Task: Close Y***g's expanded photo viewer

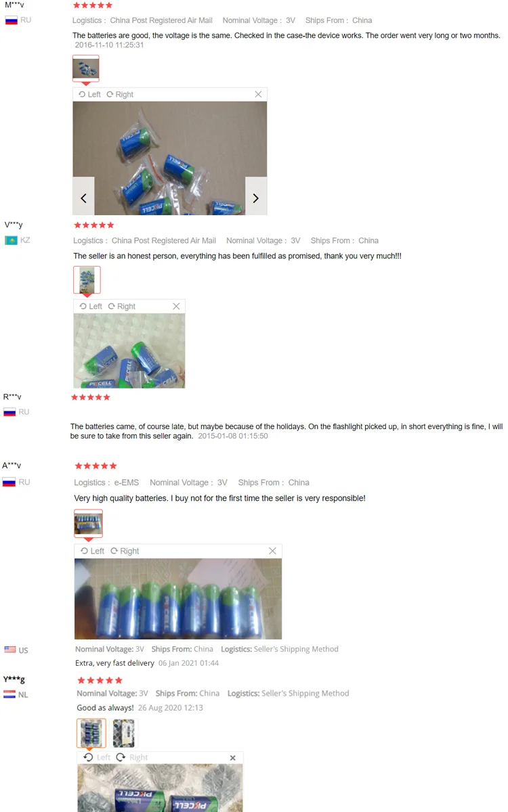Action: [233, 758]
